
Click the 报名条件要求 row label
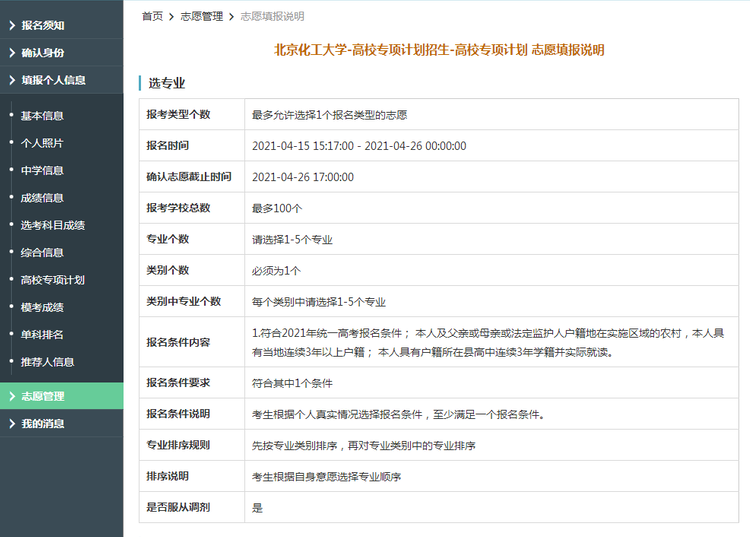[178, 383]
